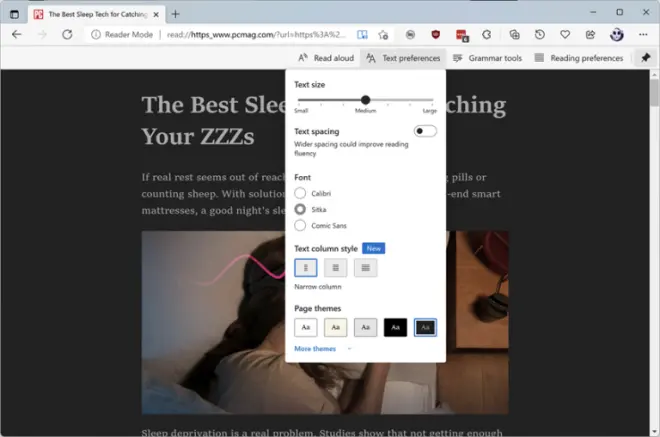This screenshot has height=437, width=660.
Task: Click the address bar URL field
Action: (257, 35)
